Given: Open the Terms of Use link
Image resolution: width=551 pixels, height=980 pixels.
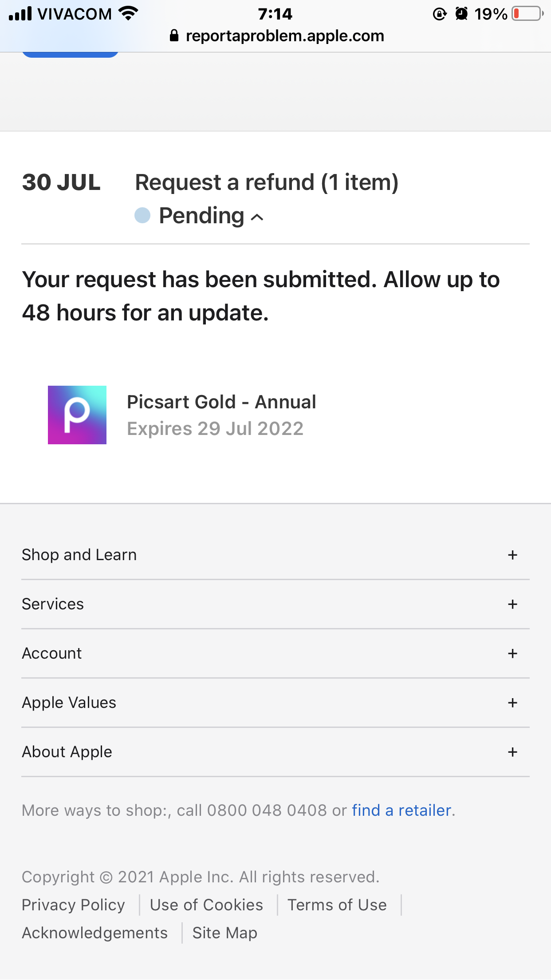Looking at the screenshot, I should point(337,905).
